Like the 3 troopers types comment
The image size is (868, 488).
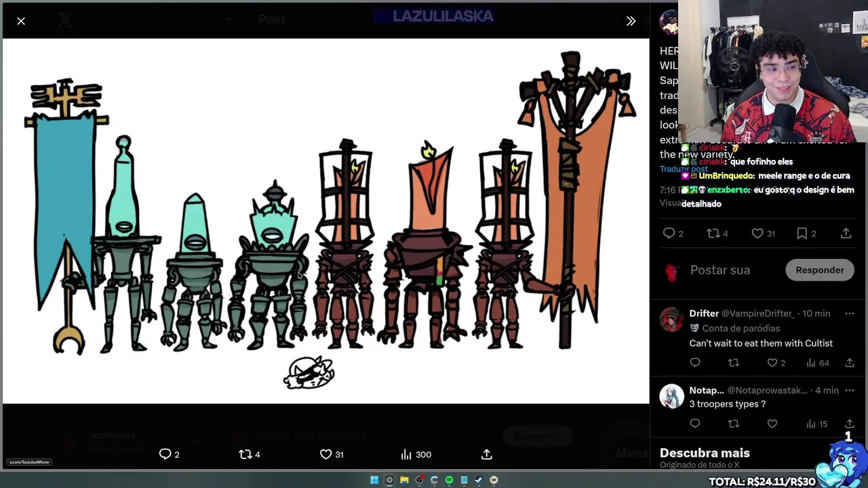coord(772,424)
